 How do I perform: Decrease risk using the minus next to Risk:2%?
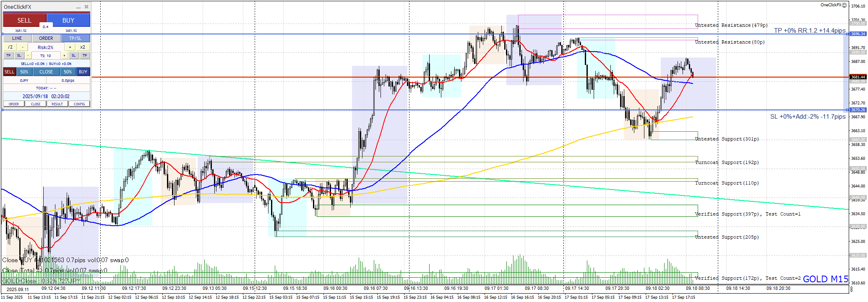click(23, 47)
